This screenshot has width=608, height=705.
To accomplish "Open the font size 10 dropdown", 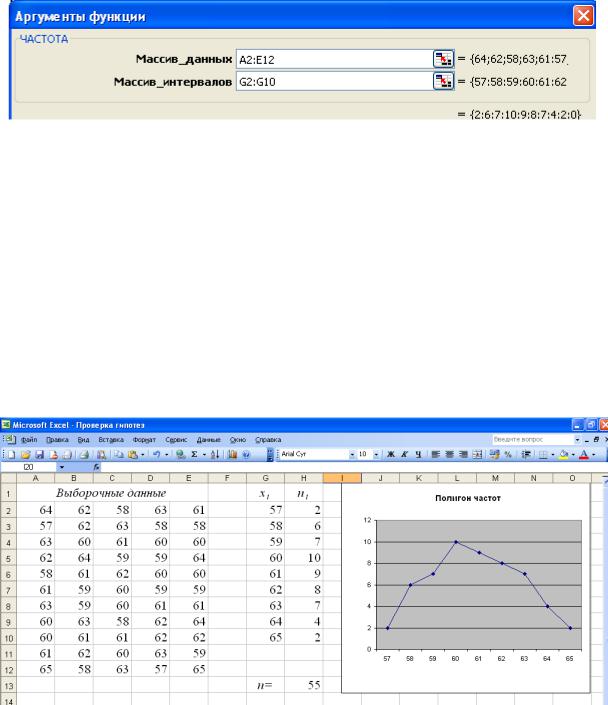I will (376, 455).
